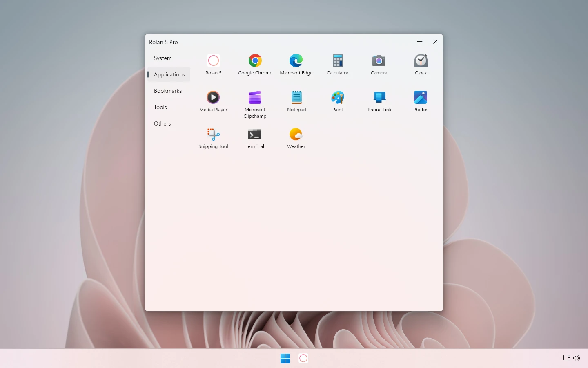Launch the Clock app
Viewport: 588px width, 368px height.
coord(421,65)
